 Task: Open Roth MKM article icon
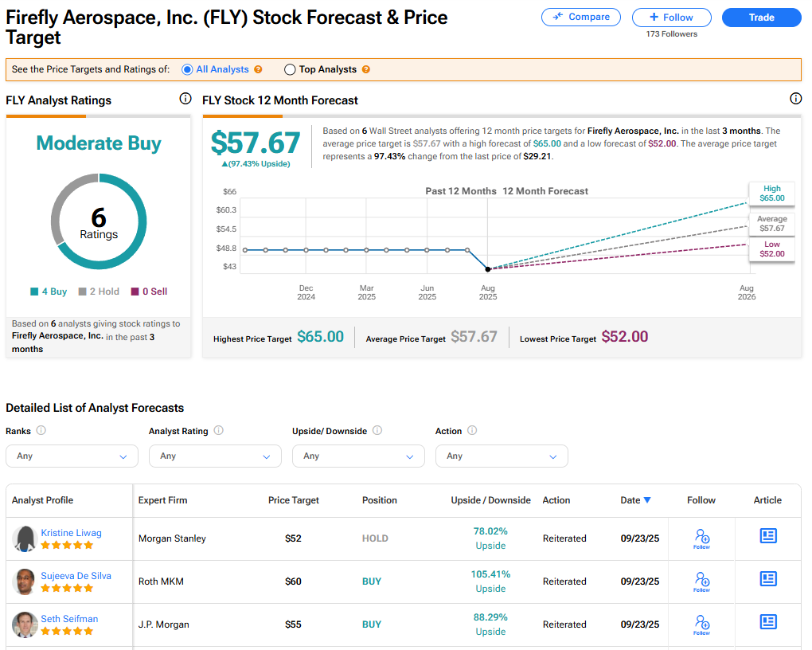[x=768, y=579]
